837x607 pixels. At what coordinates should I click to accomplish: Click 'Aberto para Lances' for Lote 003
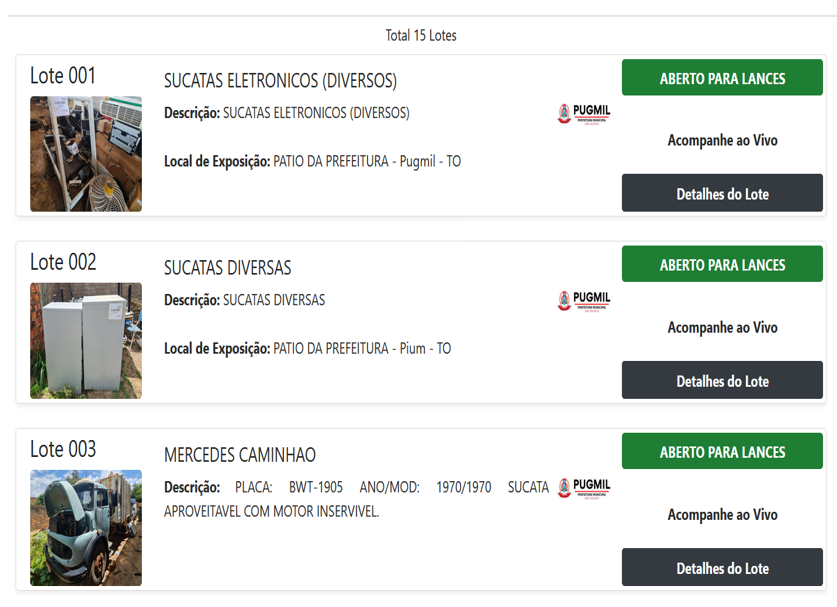click(x=722, y=452)
